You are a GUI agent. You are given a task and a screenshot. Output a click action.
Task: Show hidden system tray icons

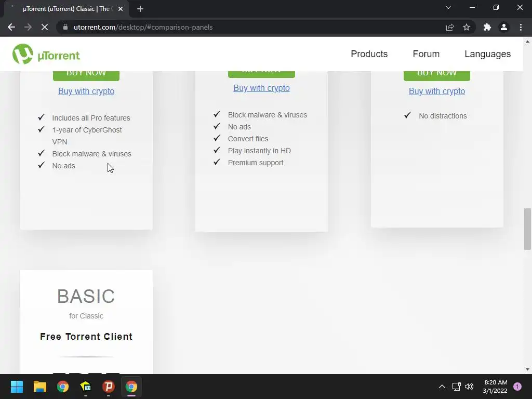pos(442,387)
